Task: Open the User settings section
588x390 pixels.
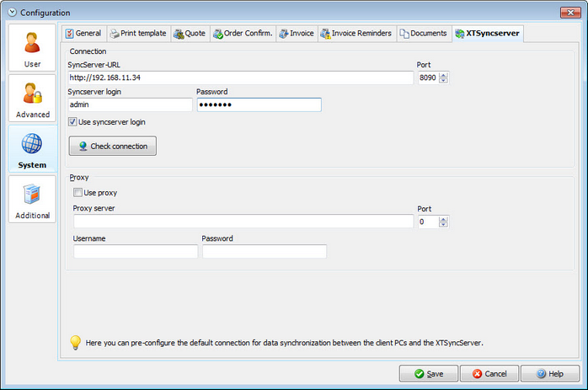Action: click(x=32, y=48)
